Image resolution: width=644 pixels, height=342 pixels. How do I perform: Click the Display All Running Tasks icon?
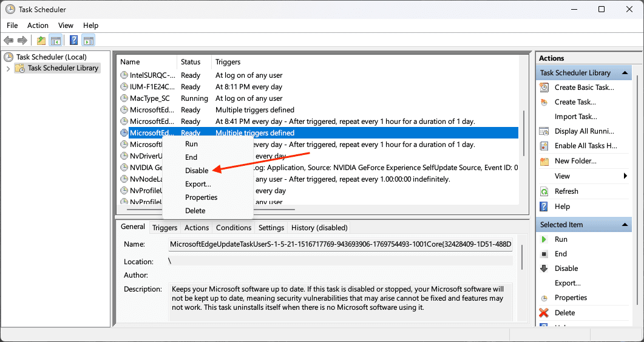tap(544, 131)
